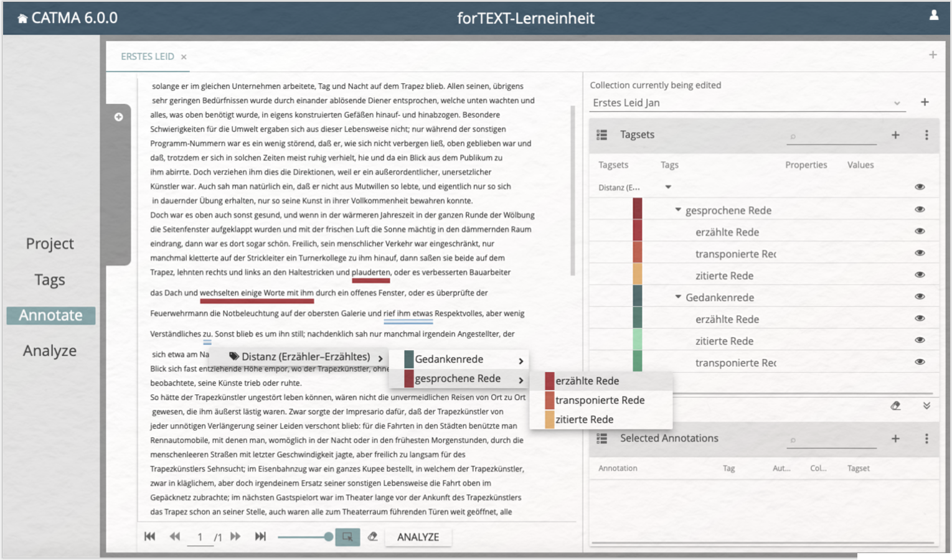
Task: Add entry in Selected Annotations panel
Action: coord(895,439)
